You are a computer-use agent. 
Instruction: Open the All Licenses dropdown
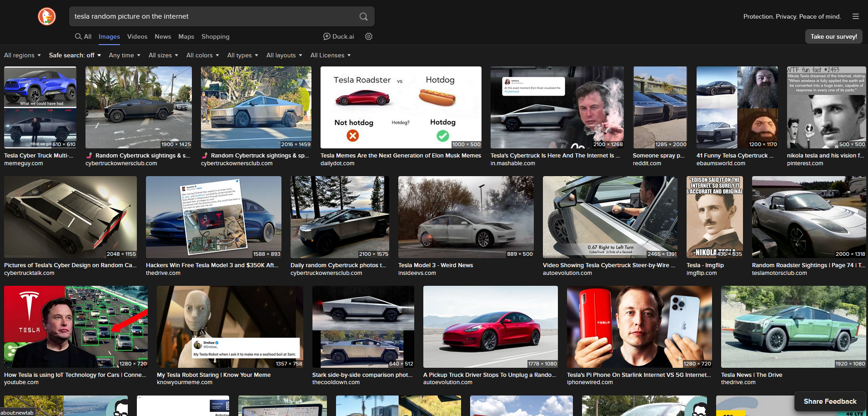(x=331, y=55)
